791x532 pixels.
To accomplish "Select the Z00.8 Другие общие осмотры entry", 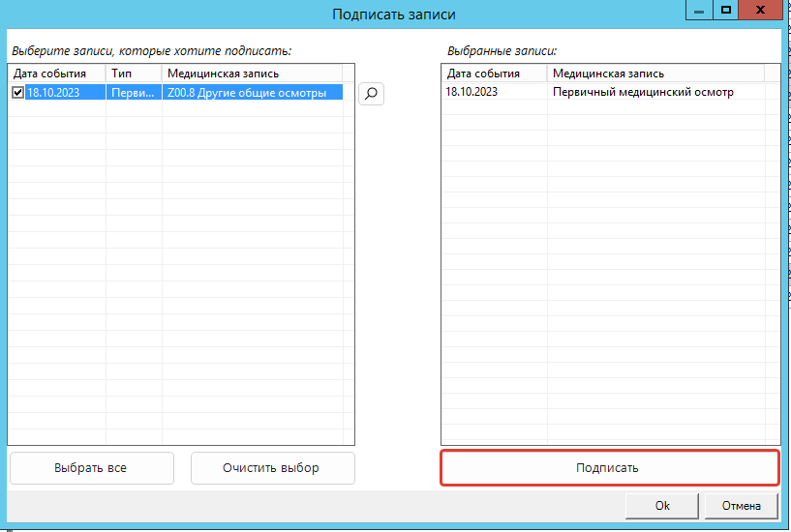I will pyautogui.click(x=252, y=93).
